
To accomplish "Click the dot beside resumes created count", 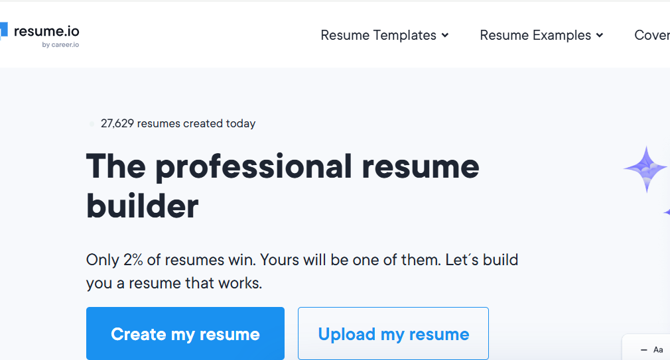I will [x=91, y=124].
